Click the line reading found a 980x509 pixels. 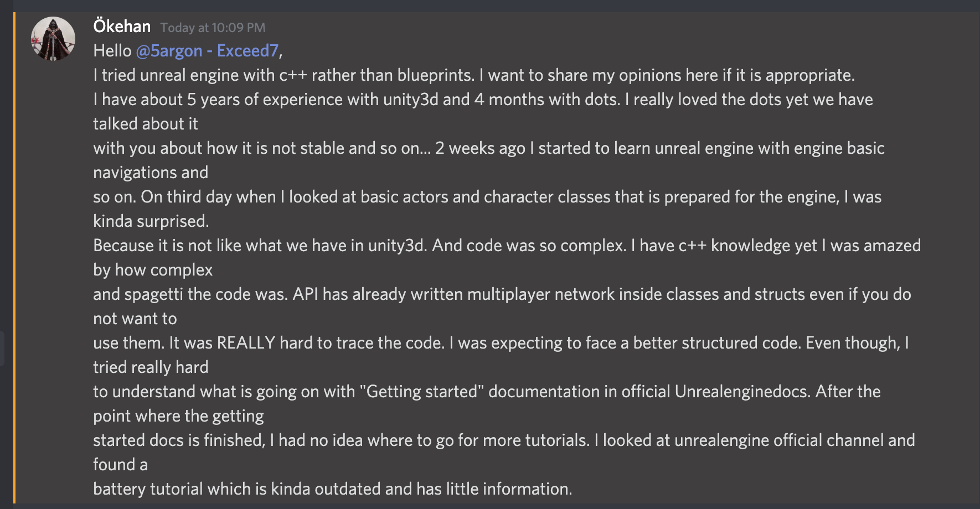(x=120, y=465)
